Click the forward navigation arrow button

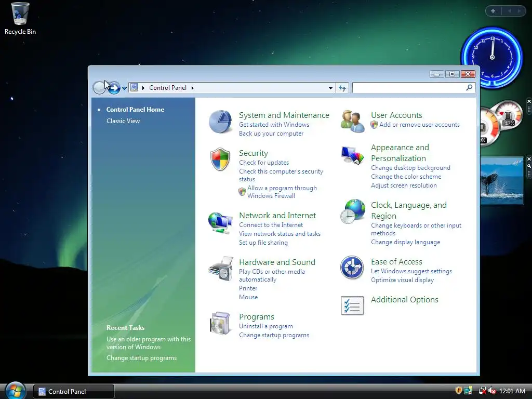point(114,88)
